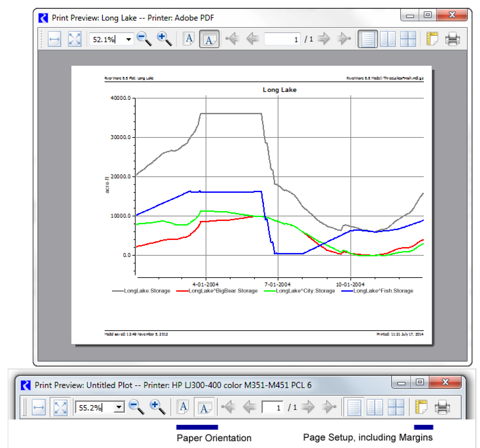This screenshot has width=480, height=448.
Task: Open the 52.1% zoom dropdown
Action: 129,40
